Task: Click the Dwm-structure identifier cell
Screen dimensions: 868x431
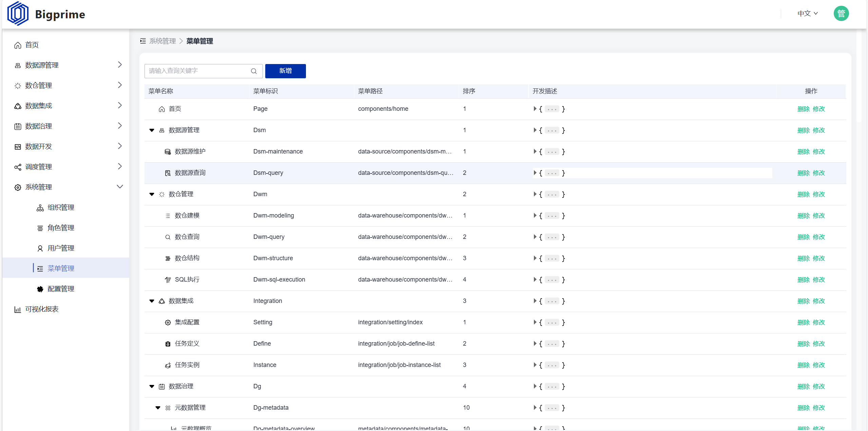Action: pos(273,258)
